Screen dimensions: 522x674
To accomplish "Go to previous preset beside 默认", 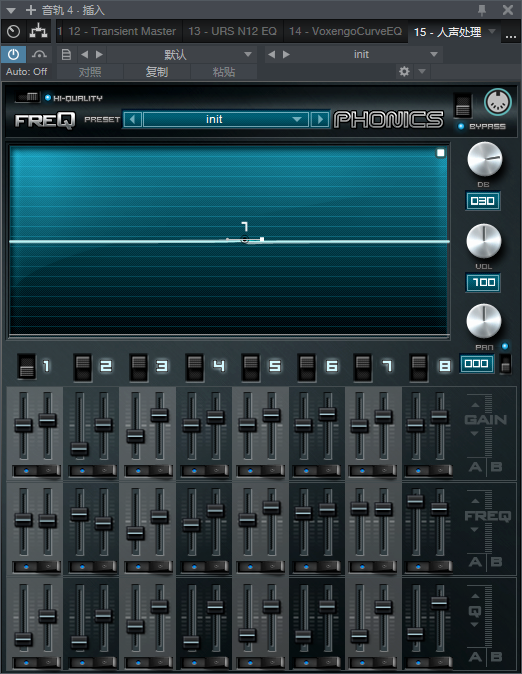I will coord(85,55).
